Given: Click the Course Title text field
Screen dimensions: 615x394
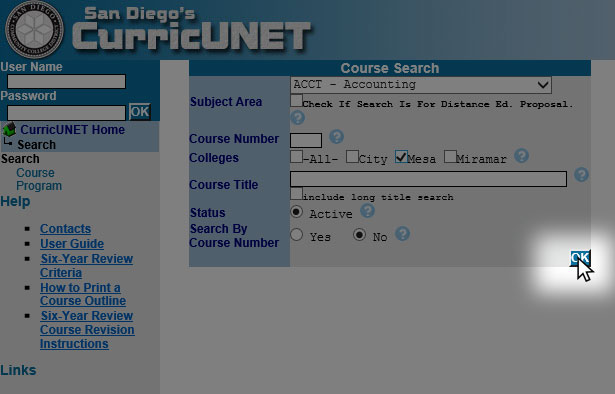Looking at the screenshot, I should click(x=428, y=179).
